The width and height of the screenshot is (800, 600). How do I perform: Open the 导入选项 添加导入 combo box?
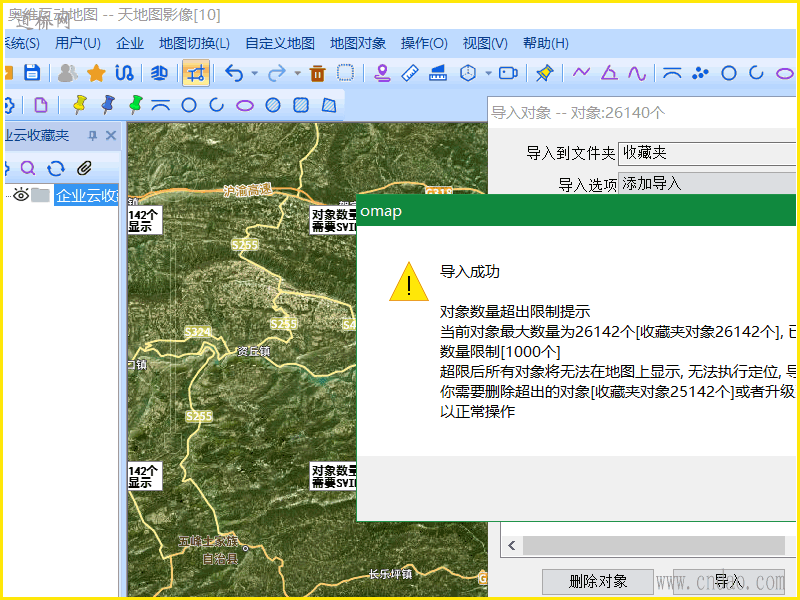pyautogui.click(x=708, y=183)
